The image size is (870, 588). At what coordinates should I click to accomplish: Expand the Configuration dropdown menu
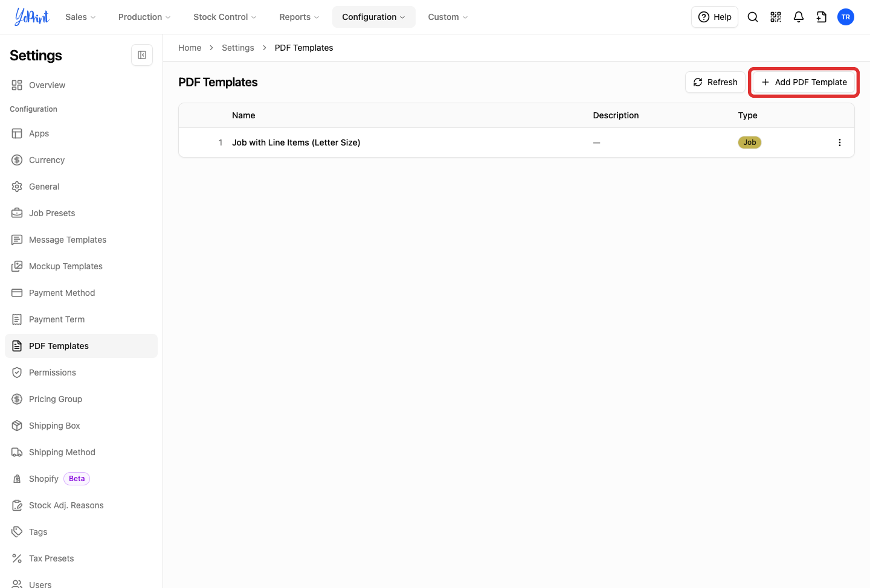tap(374, 17)
